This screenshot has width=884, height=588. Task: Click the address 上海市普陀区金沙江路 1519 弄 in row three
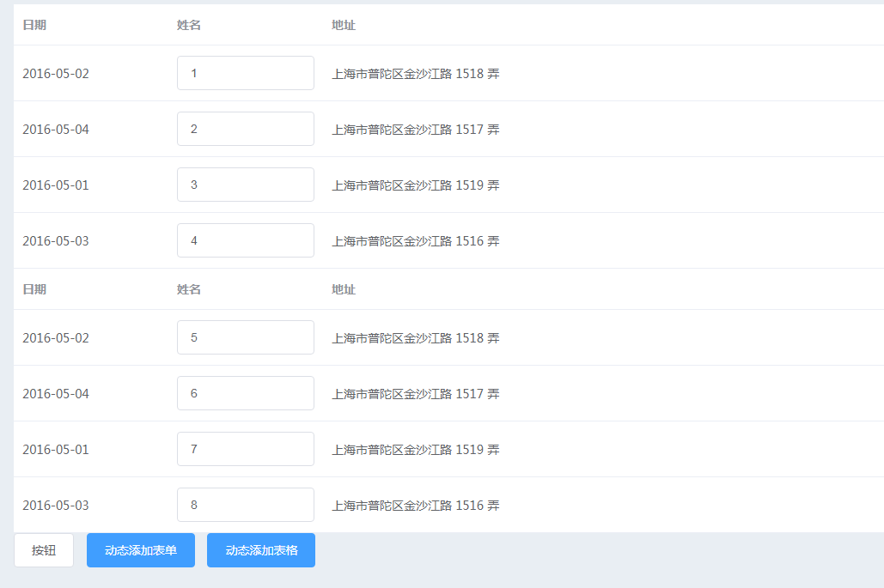point(414,184)
